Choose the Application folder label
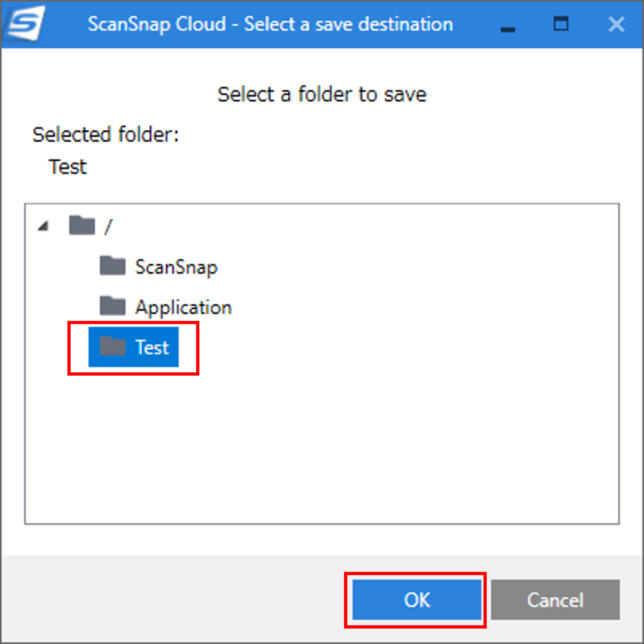This screenshot has width=644, height=644. pyautogui.click(x=183, y=308)
